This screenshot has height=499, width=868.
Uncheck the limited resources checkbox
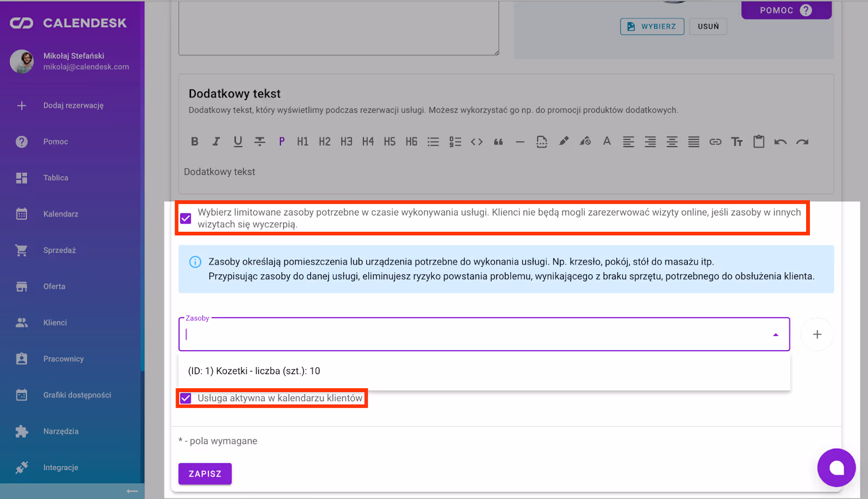coord(186,218)
